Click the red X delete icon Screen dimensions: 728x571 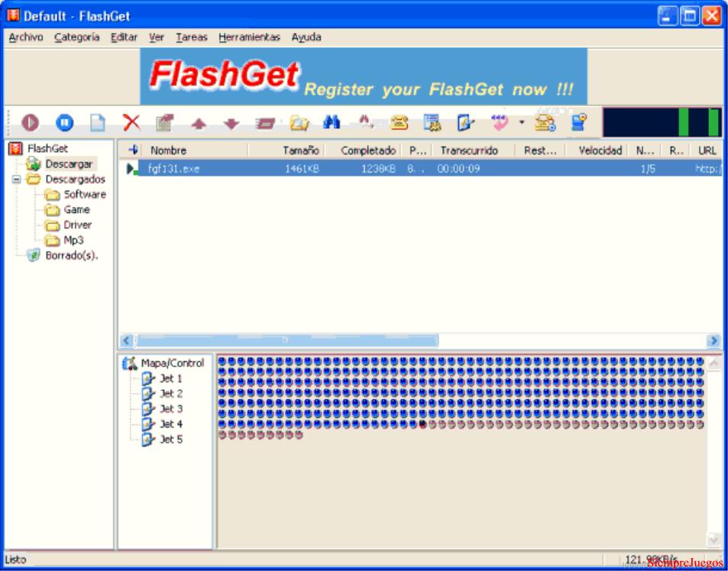131,123
